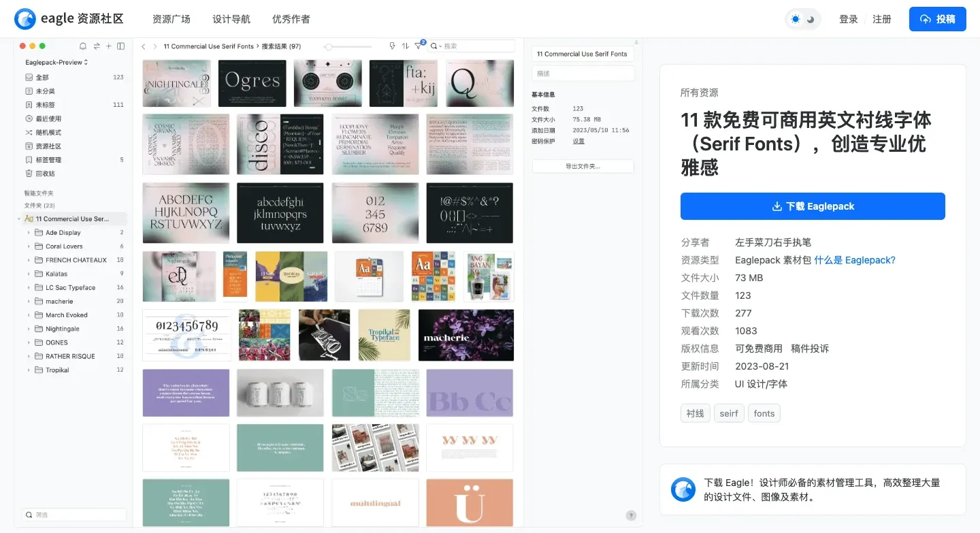Open the search options dropdown arrow
This screenshot has width=980, height=533.
[440, 46]
